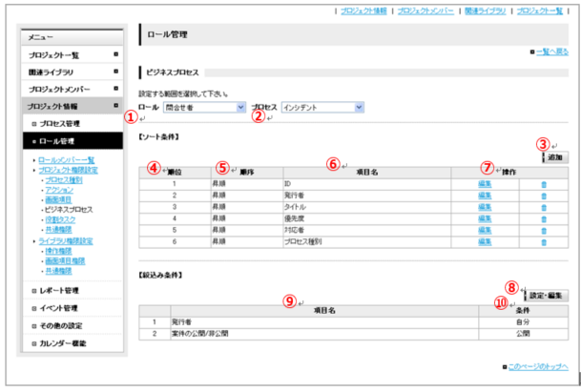Open the ライブラリ権限設定 sidebar link
The image size is (581, 392).
tap(66, 241)
